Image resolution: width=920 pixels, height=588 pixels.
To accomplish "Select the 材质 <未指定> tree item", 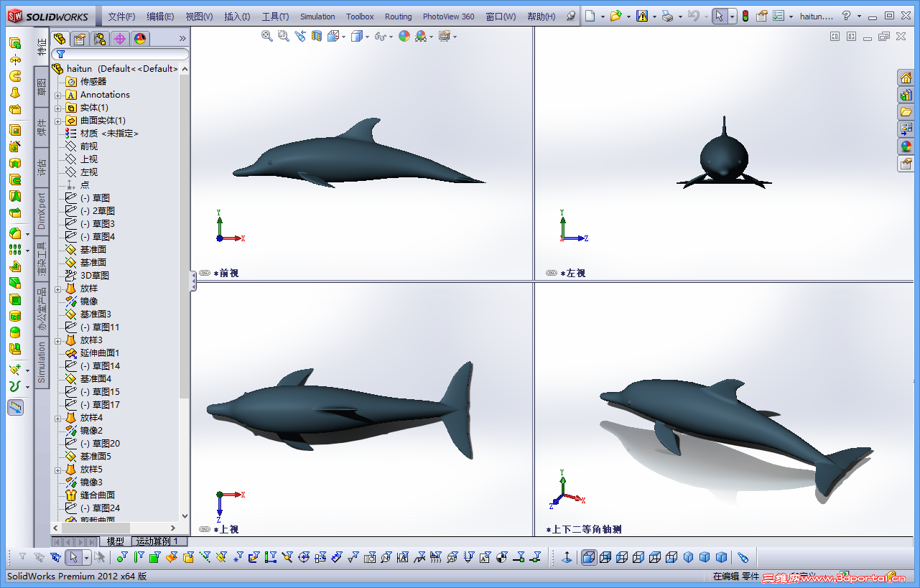I will click(x=109, y=134).
